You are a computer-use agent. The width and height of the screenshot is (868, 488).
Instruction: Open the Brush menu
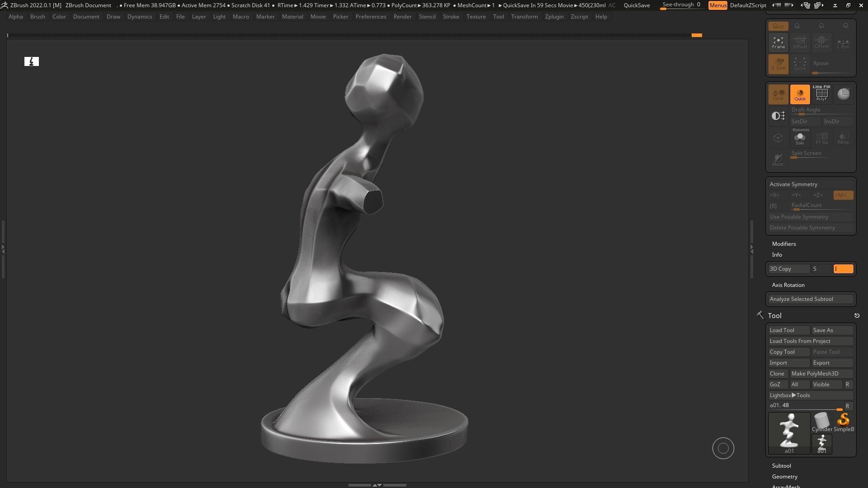pyautogui.click(x=38, y=17)
